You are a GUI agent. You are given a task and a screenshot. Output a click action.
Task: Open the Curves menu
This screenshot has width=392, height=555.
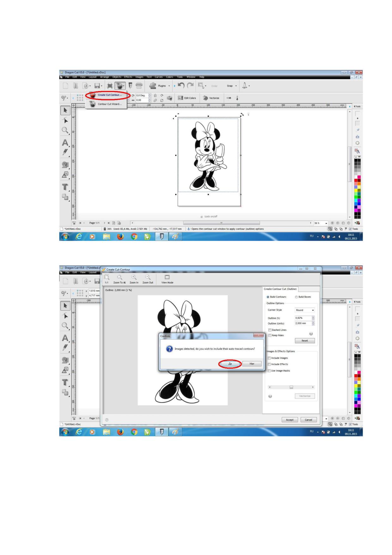[x=159, y=77]
